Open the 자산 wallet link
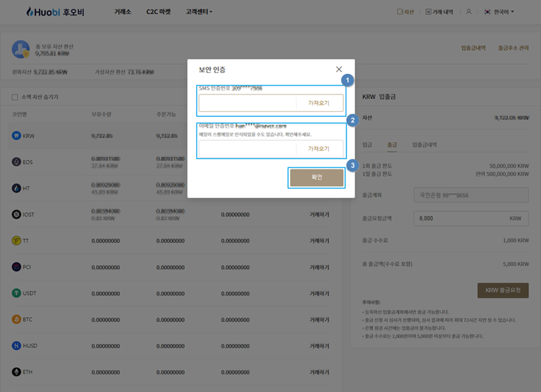The width and height of the screenshot is (541, 392). coord(405,12)
